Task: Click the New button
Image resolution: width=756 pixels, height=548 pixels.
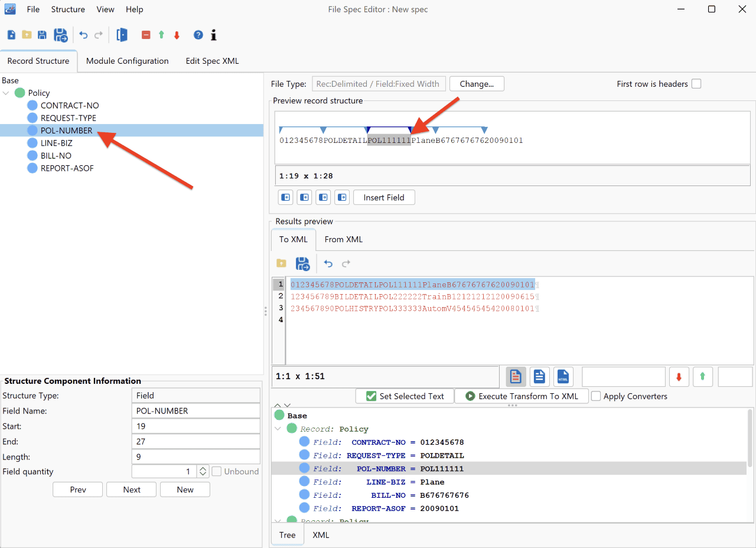Action: [x=185, y=490]
